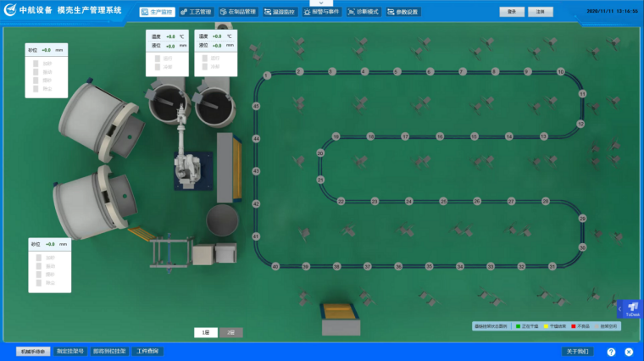Click red 不良品 legend swatch
The image size is (644, 361).
click(x=574, y=326)
